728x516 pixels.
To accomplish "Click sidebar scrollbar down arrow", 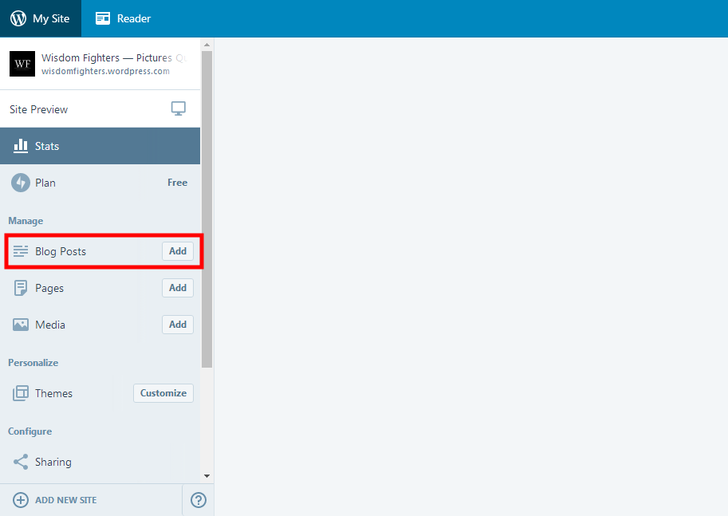I will [207, 476].
